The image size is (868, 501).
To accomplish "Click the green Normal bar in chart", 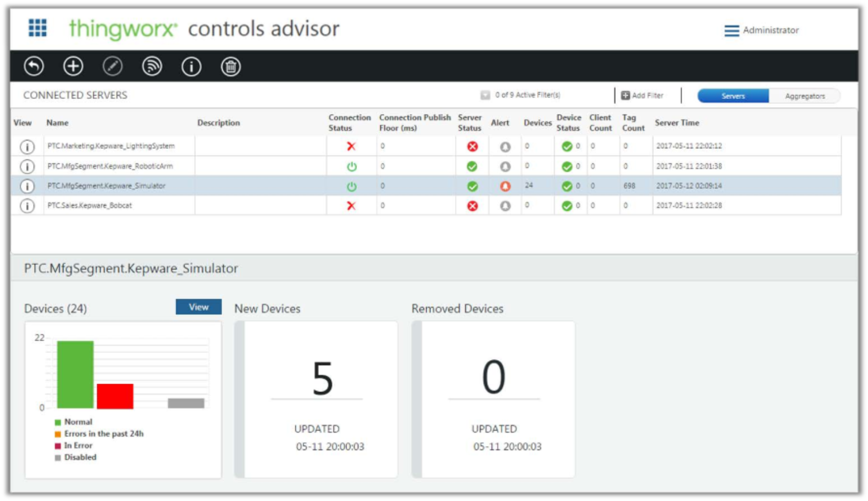I will (75, 375).
